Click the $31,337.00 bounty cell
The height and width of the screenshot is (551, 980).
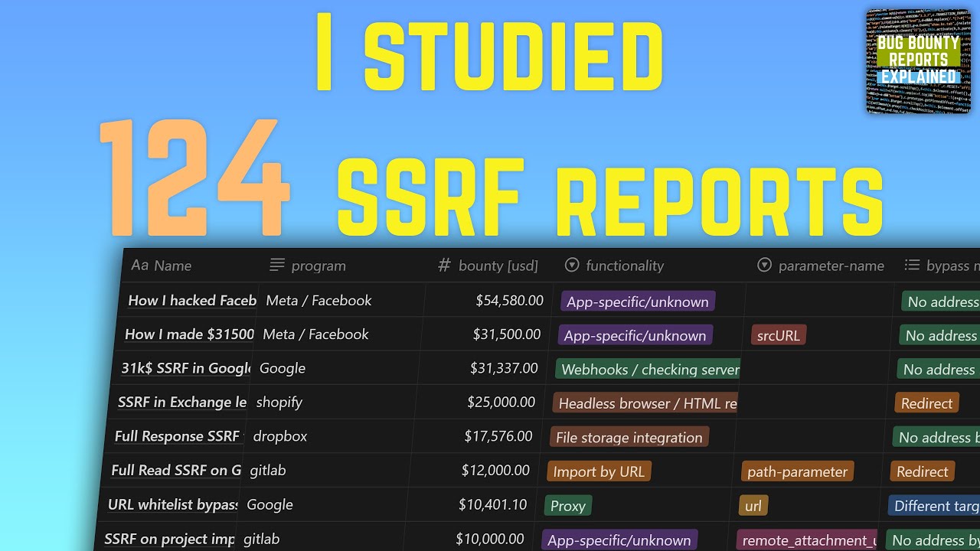coord(505,368)
